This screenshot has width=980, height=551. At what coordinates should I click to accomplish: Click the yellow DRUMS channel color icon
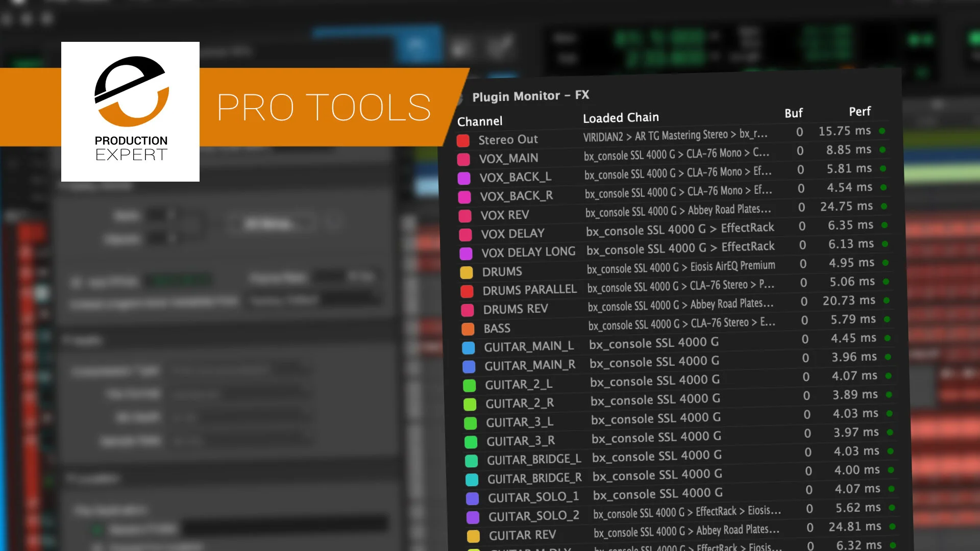coord(467,272)
